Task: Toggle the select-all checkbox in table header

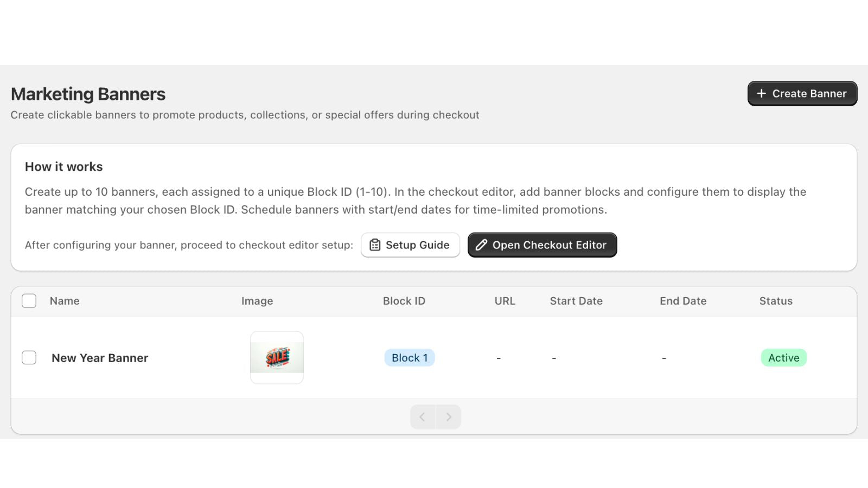Action: 29,300
